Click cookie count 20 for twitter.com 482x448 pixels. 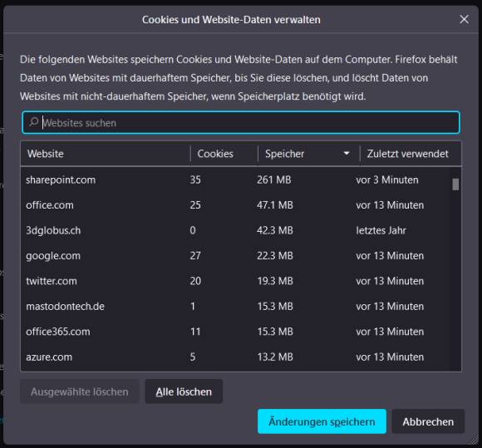tap(195, 281)
